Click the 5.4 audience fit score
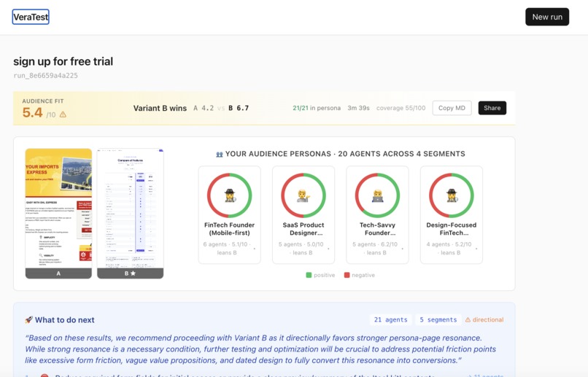The height and width of the screenshot is (377, 588). [32, 112]
